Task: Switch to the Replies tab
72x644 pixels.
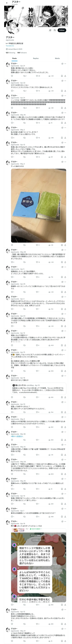Action: (36, 58)
